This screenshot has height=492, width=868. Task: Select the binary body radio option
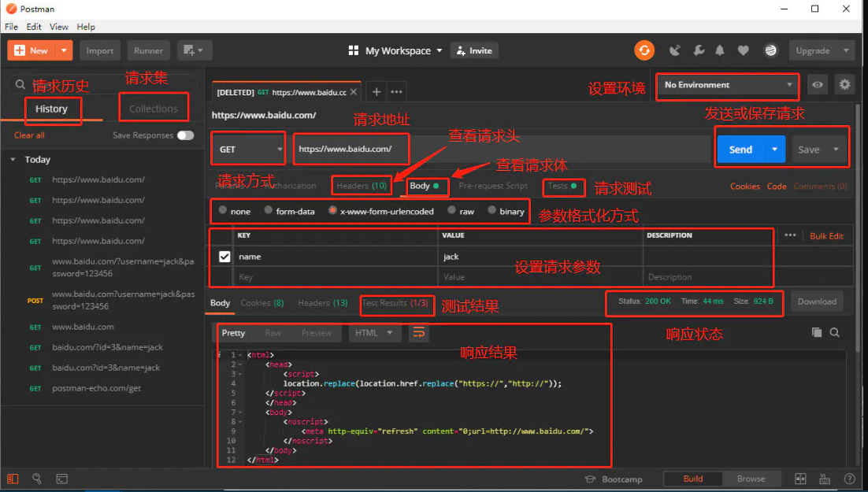pos(491,210)
